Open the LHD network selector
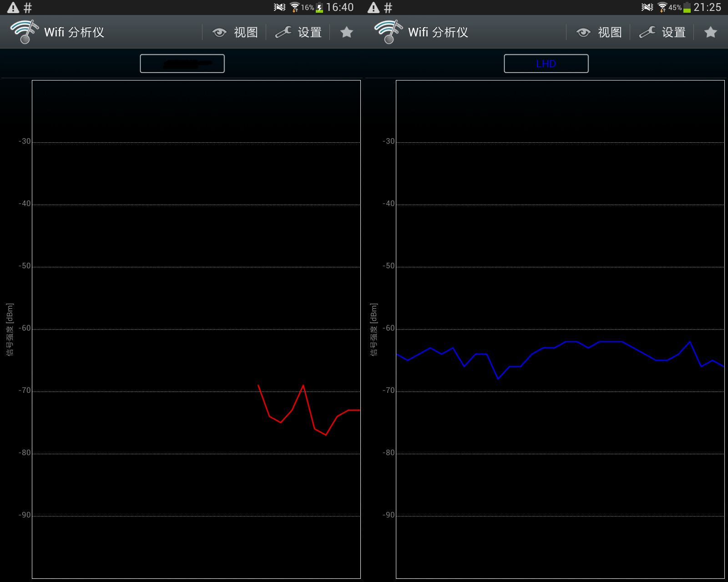This screenshot has height=582, width=728. click(x=546, y=64)
